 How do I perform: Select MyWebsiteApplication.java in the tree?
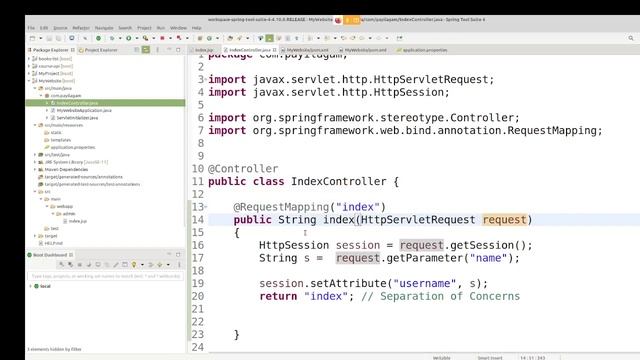point(84,110)
